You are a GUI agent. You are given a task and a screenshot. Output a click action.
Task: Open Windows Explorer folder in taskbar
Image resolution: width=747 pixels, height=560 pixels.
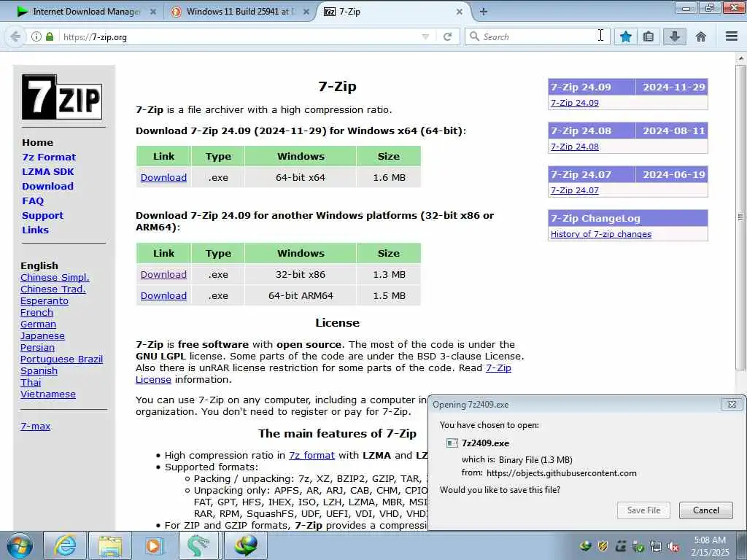point(110,545)
